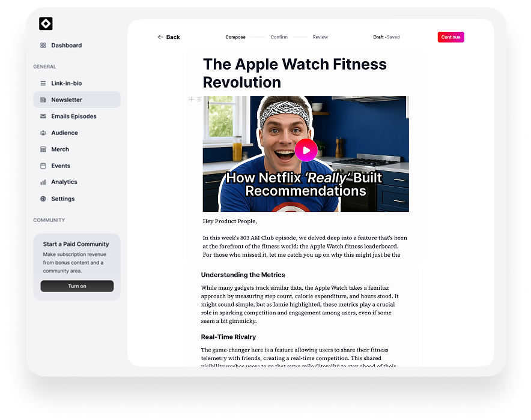The width and height of the screenshot is (531, 420).
Task: Select the Compose step
Action: click(x=235, y=37)
